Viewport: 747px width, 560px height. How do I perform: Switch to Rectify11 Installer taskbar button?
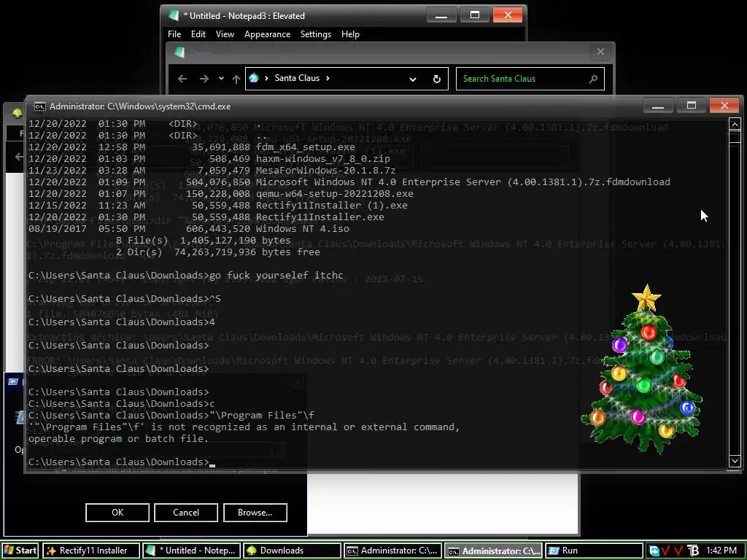click(91, 551)
